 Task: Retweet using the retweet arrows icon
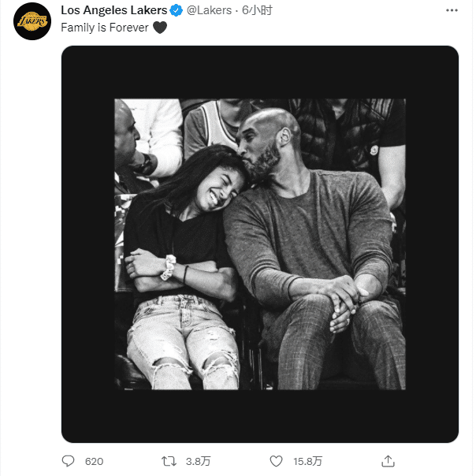coord(167,461)
